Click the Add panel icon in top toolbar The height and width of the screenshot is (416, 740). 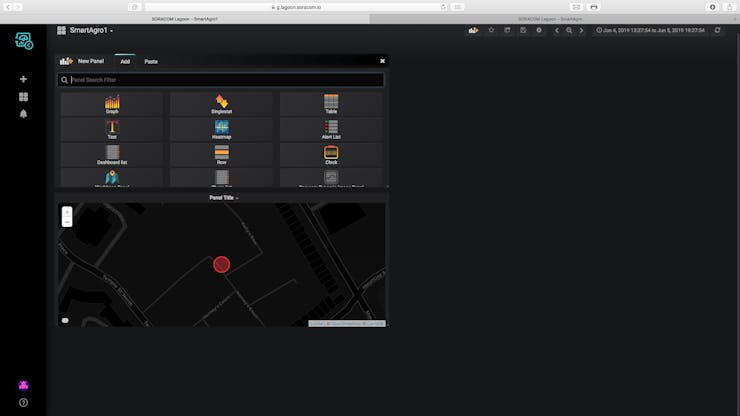coord(473,30)
